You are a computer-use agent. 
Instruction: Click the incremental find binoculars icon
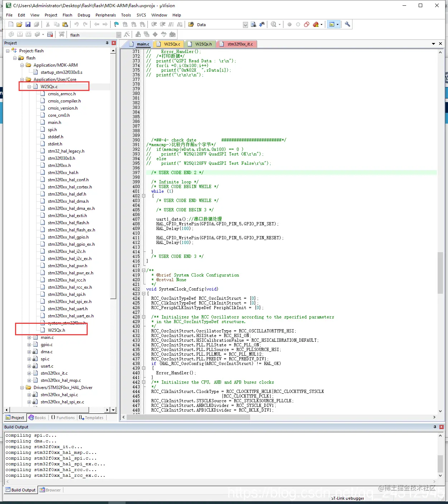[x=262, y=24]
